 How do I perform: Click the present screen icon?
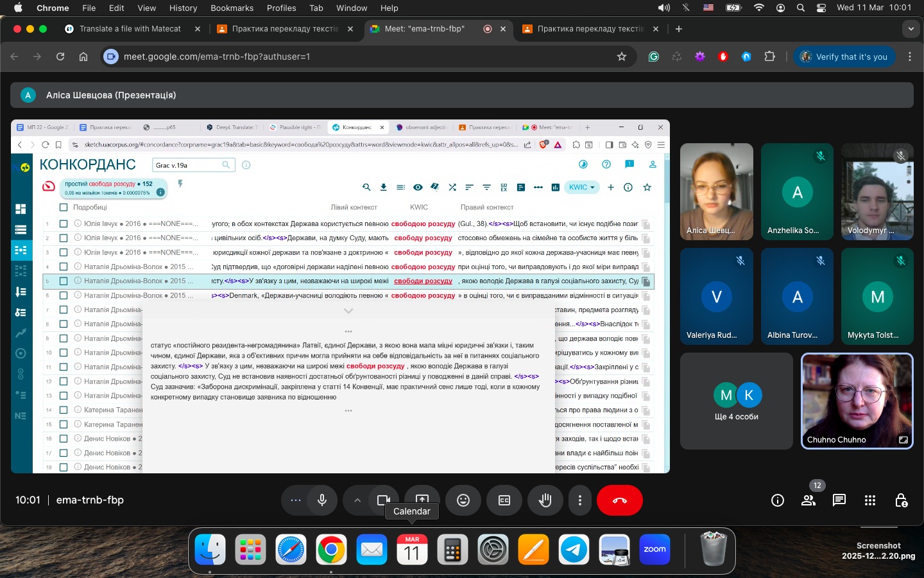point(422,500)
